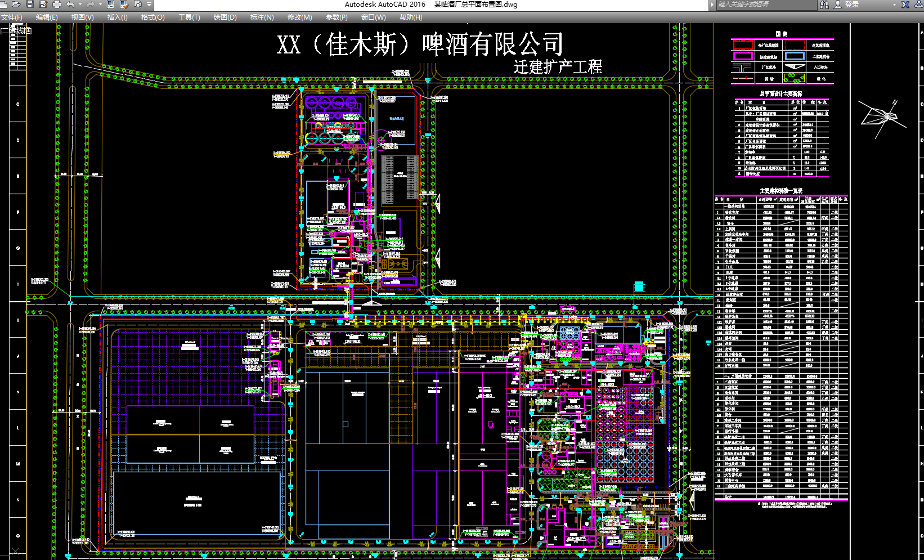
Task: Click the Redo arrow icon
Action: point(91,5)
